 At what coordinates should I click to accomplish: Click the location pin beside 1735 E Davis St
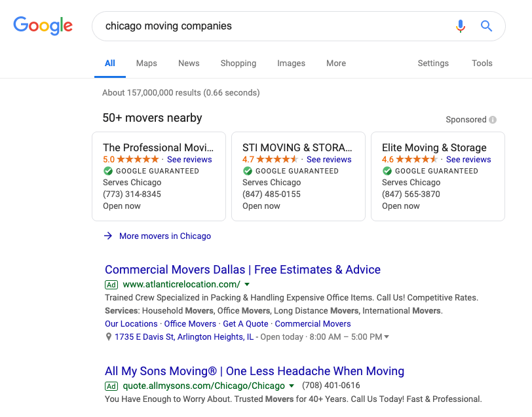point(108,336)
